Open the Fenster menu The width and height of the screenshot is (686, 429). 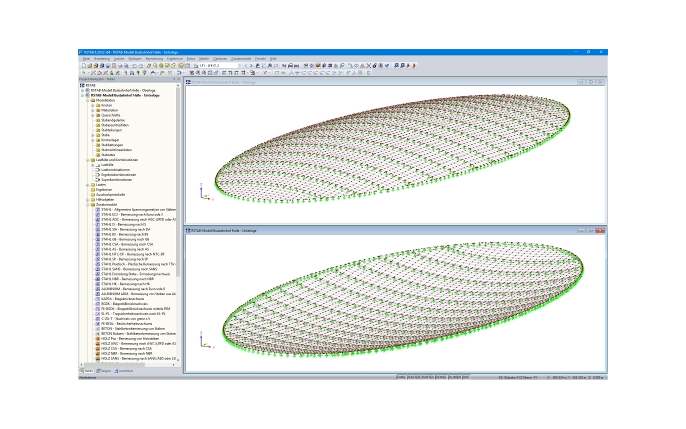coord(260,59)
